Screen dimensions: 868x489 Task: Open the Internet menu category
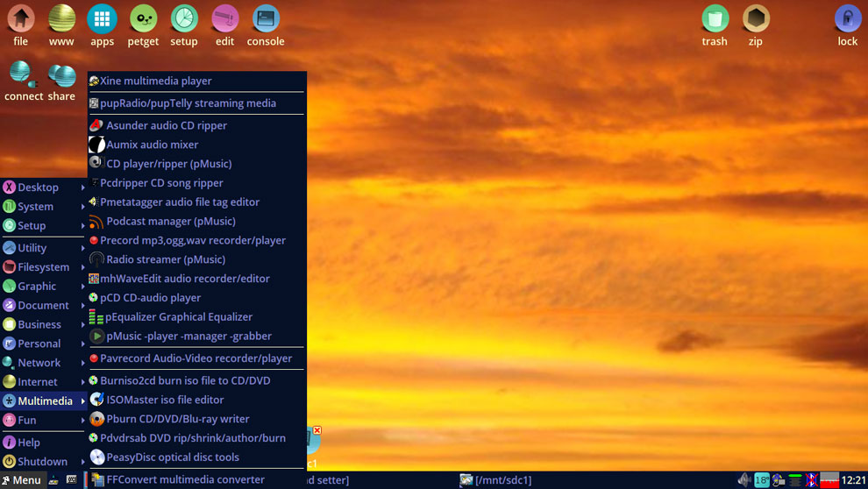click(44, 382)
